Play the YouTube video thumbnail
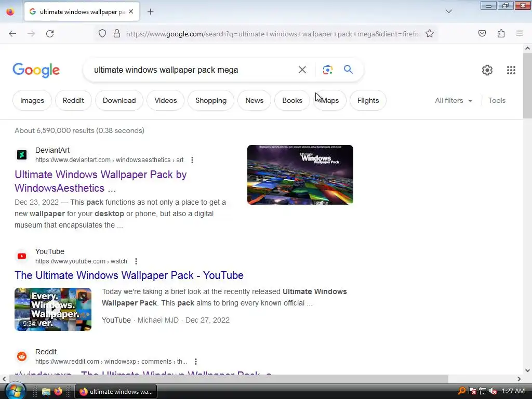Screen dimensions: 532x399 53,309
